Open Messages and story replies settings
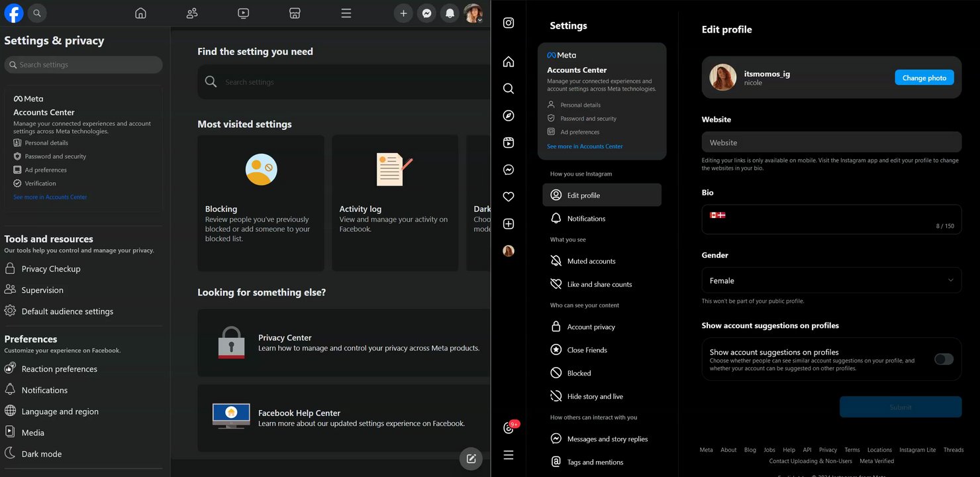The image size is (980, 477). (x=602, y=439)
